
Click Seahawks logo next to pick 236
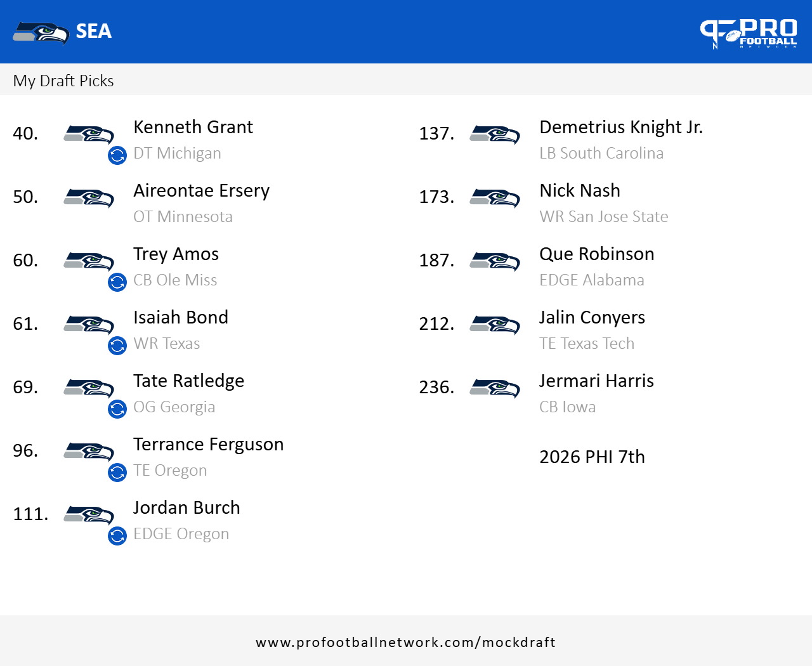[x=495, y=388]
